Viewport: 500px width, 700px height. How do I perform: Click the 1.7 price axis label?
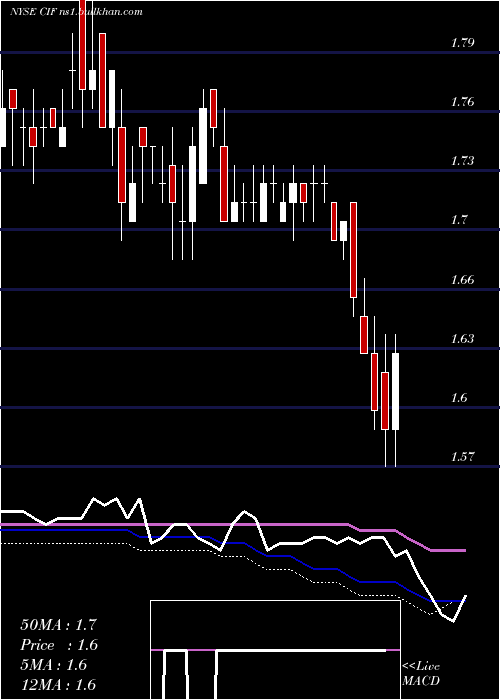[x=458, y=220]
